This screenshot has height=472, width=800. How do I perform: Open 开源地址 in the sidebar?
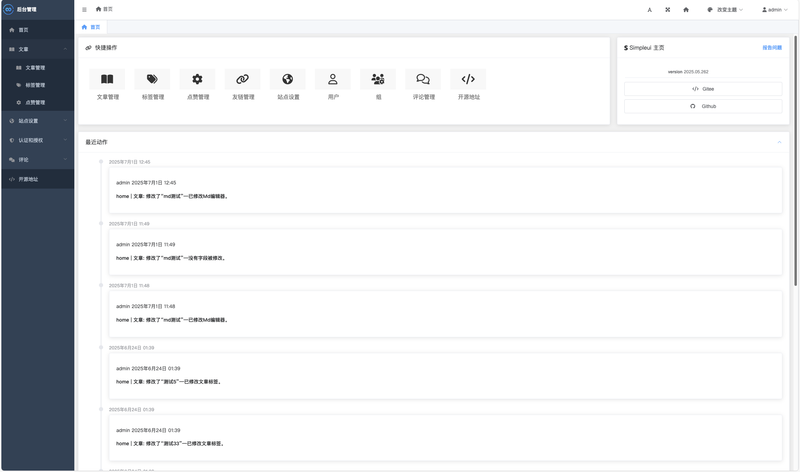pyautogui.click(x=38, y=179)
